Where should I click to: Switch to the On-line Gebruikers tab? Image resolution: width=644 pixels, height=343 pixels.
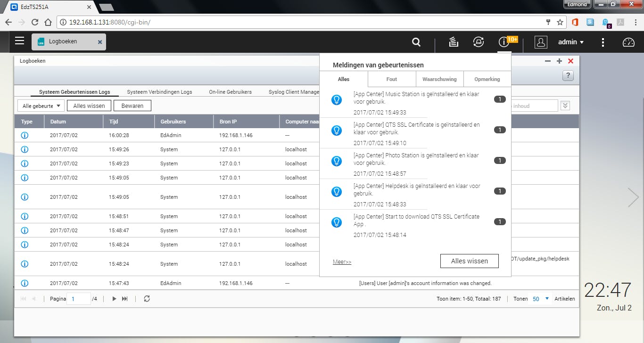(x=231, y=92)
